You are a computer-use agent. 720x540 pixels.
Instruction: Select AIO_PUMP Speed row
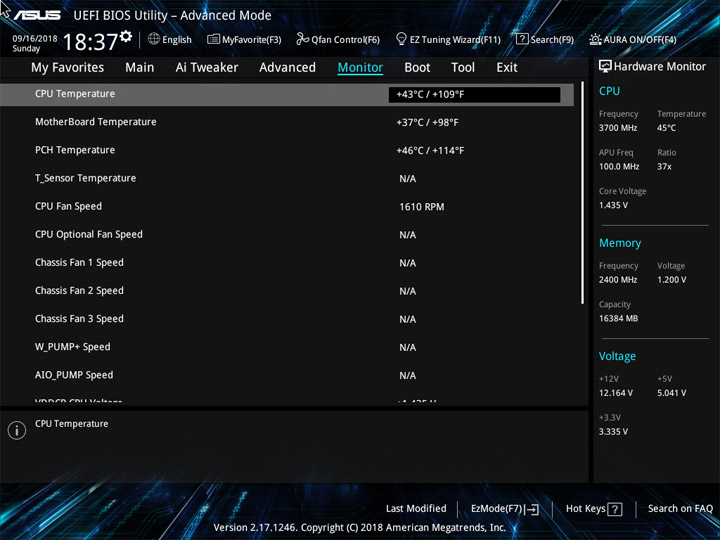point(287,375)
